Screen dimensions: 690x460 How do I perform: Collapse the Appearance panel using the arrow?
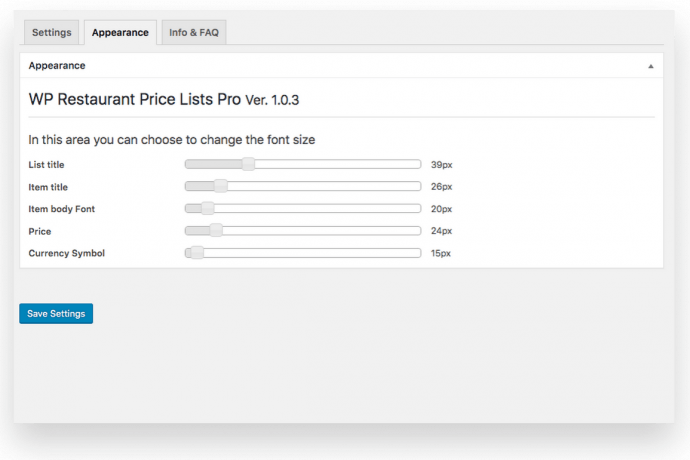[x=651, y=66]
